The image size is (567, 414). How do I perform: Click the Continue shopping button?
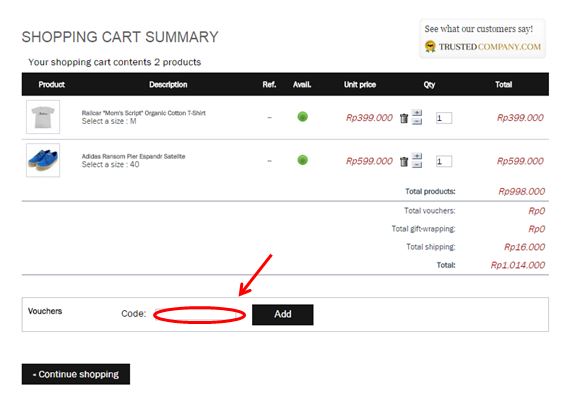pos(76,374)
